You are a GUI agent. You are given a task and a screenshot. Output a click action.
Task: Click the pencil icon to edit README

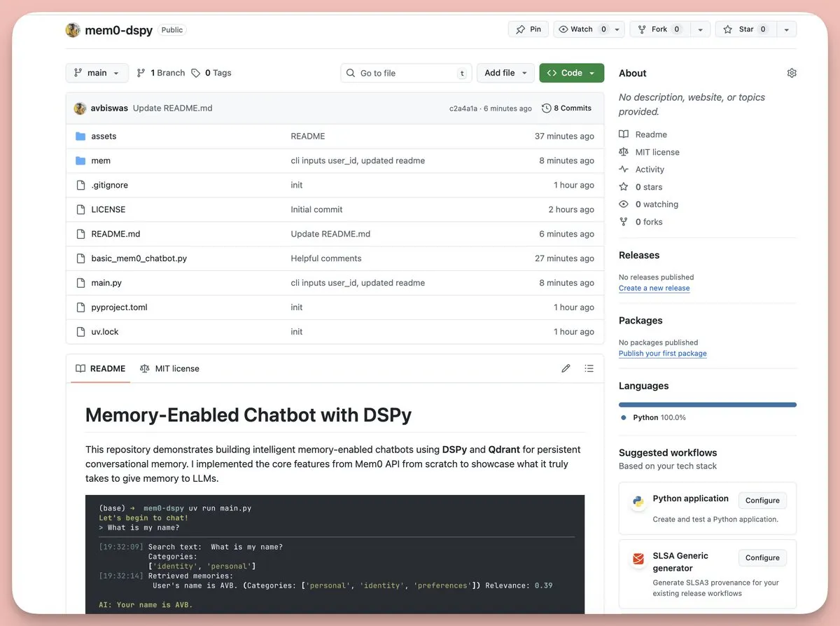(566, 368)
